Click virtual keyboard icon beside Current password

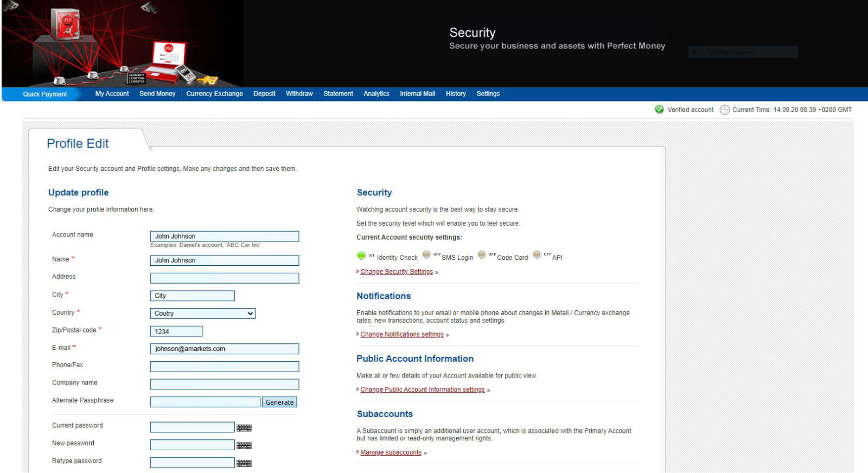[x=244, y=428]
